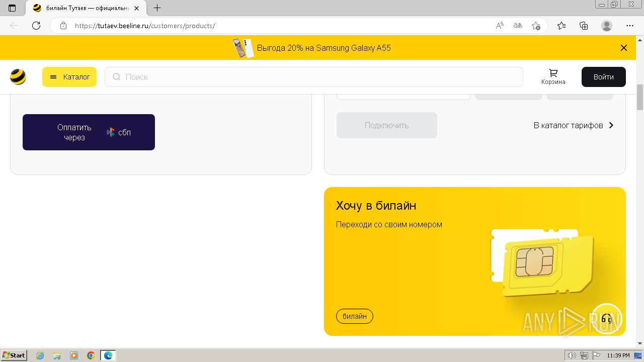Switch to Edge window in taskbar
644x362 pixels.
pyautogui.click(x=108, y=355)
